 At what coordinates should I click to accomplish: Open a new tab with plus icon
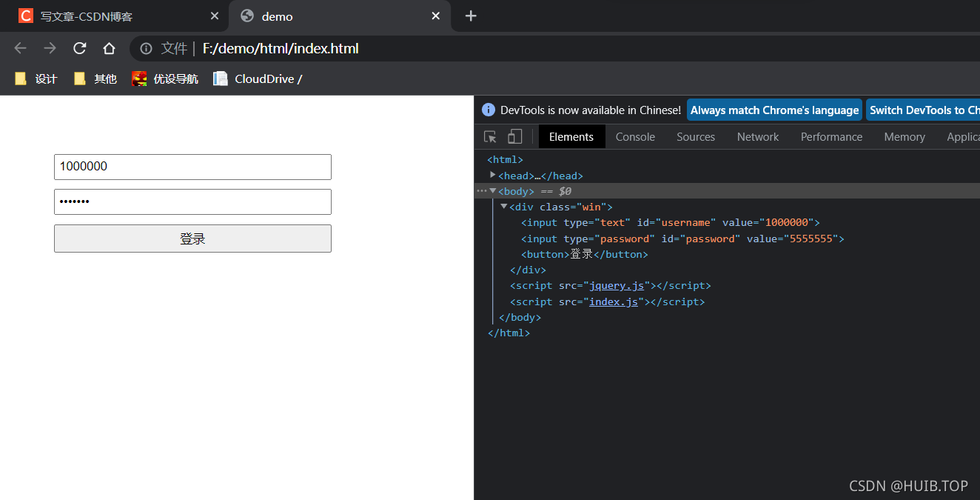[471, 16]
